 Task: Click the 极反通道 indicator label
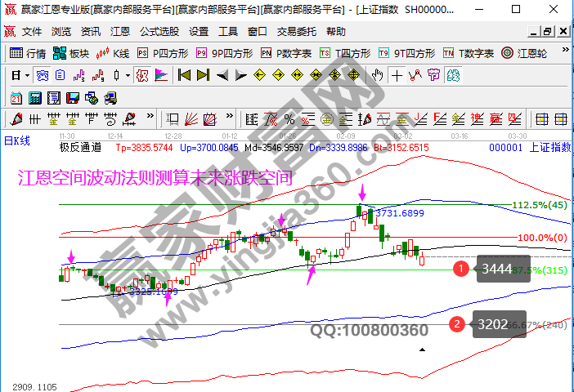79,148
